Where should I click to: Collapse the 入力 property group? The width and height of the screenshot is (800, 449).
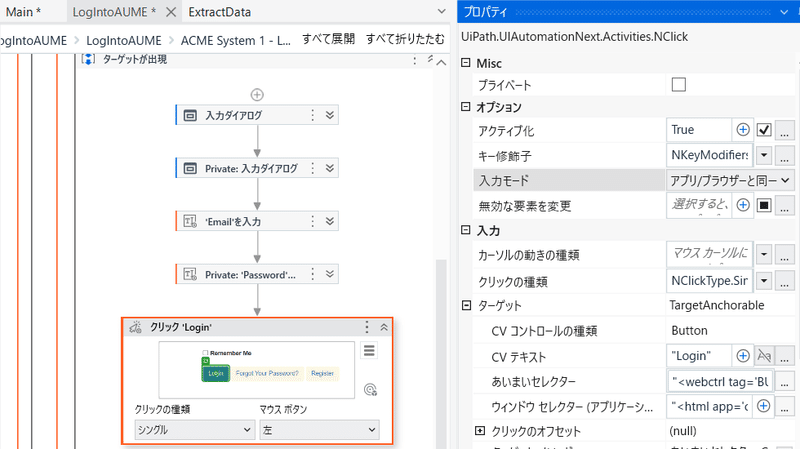pyautogui.click(x=465, y=230)
